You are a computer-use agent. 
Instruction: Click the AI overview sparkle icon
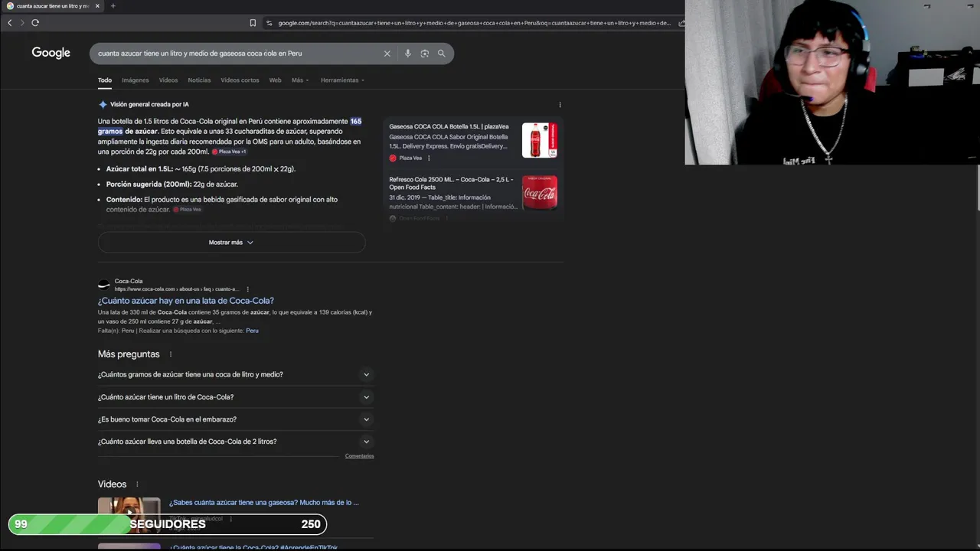point(103,104)
